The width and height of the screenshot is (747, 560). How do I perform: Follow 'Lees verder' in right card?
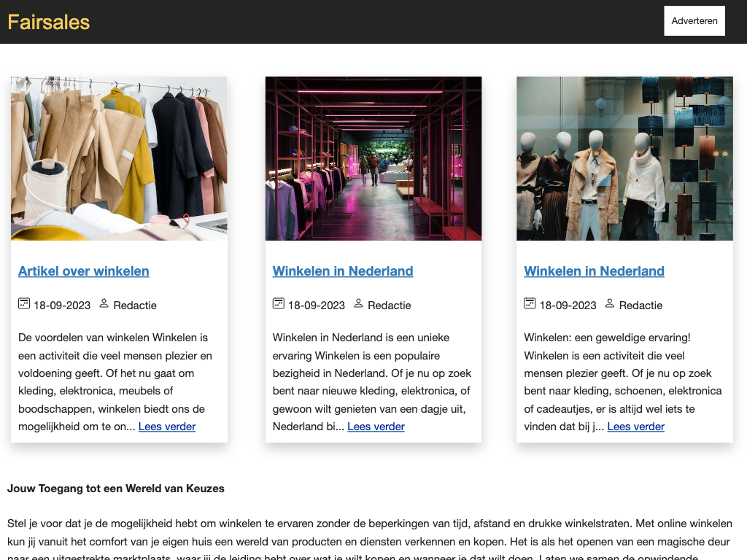click(635, 427)
